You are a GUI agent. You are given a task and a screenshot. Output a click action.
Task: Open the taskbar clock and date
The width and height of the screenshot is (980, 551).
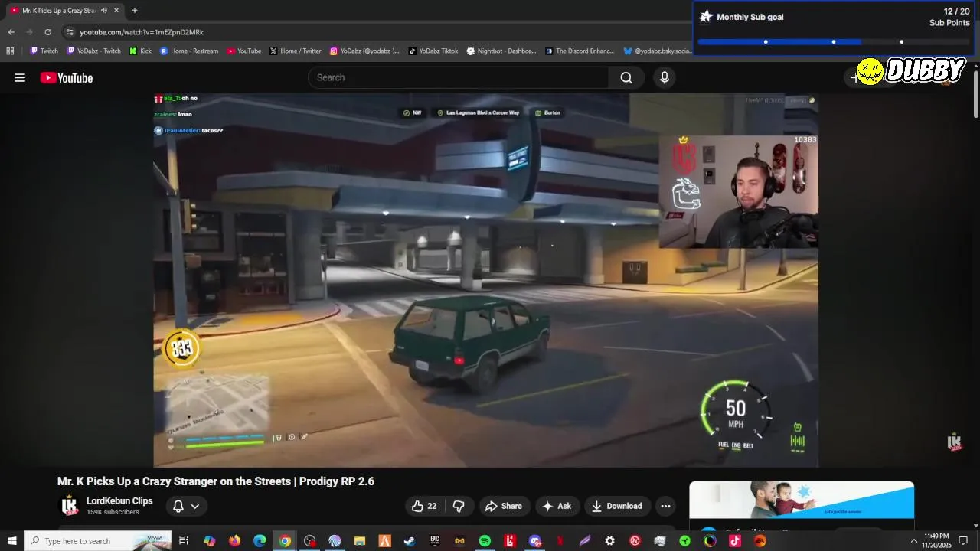(937, 541)
